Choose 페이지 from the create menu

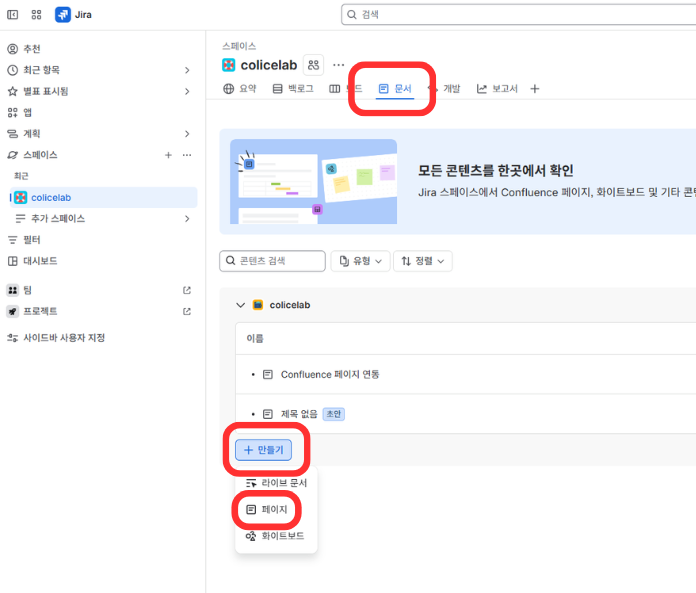[x=267, y=510]
